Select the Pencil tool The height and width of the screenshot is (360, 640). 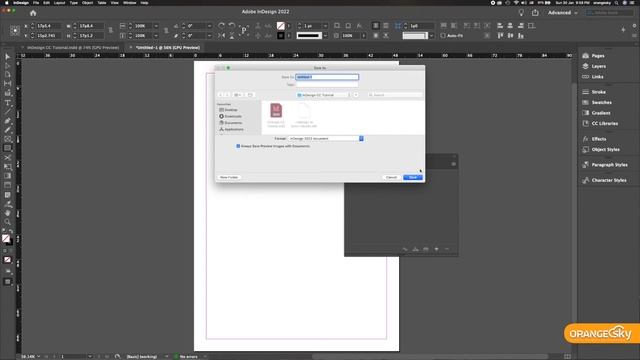[x=8, y=130]
